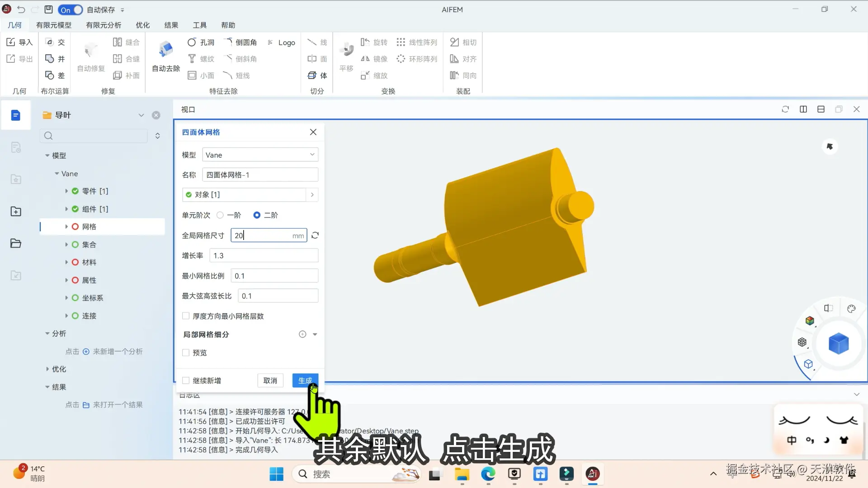Viewport: 868px width, 488px height.
Task: Click into the 增长率 growth rate field
Action: tap(264, 256)
